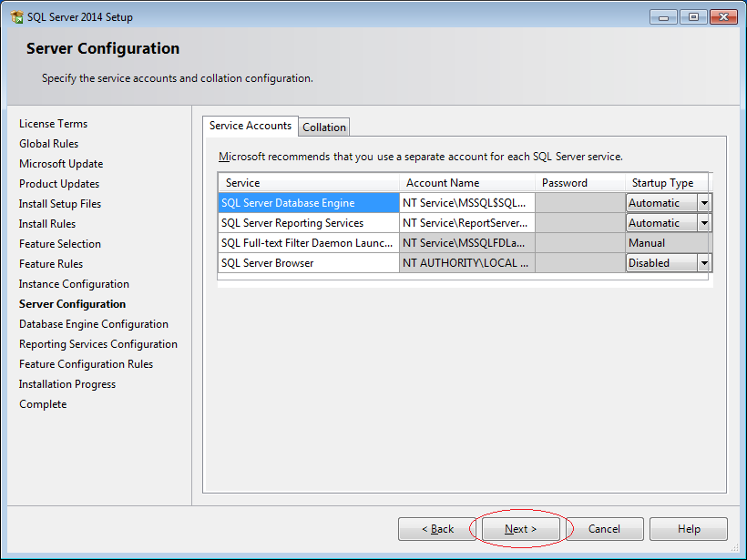This screenshot has height=560, width=747.
Task: Switch to the Collation tab
Action: tap(324, 127)
